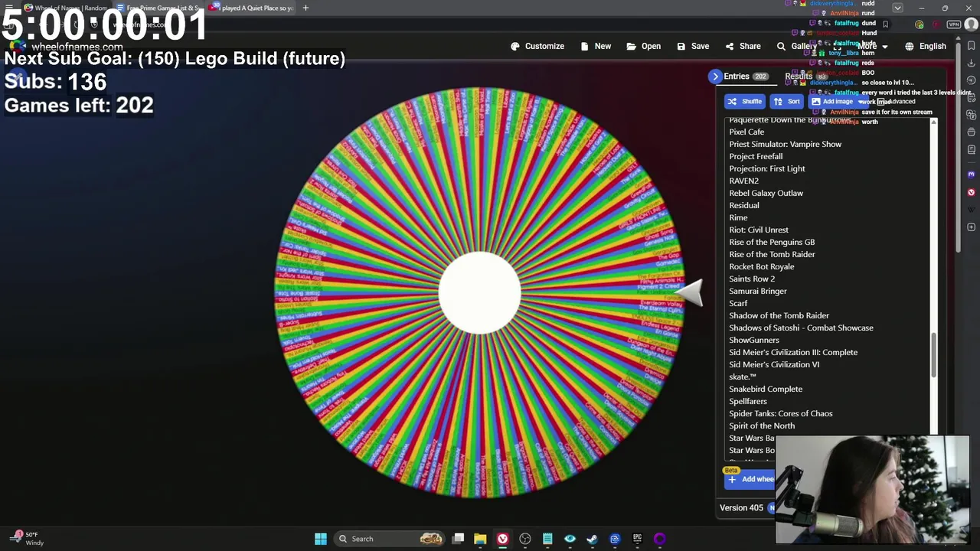Select the 'Saints Row 2' entry
The image size is (980, 551).
[751, 279]
